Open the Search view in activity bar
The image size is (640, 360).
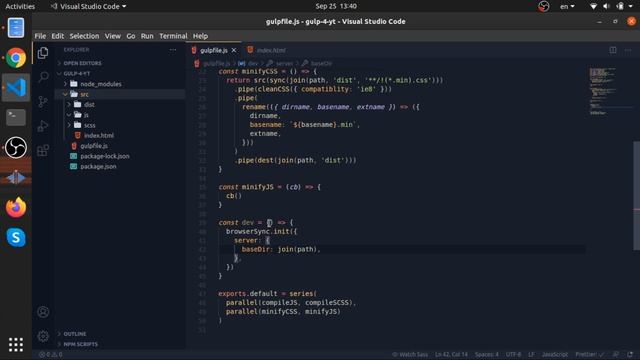(43, 77)
